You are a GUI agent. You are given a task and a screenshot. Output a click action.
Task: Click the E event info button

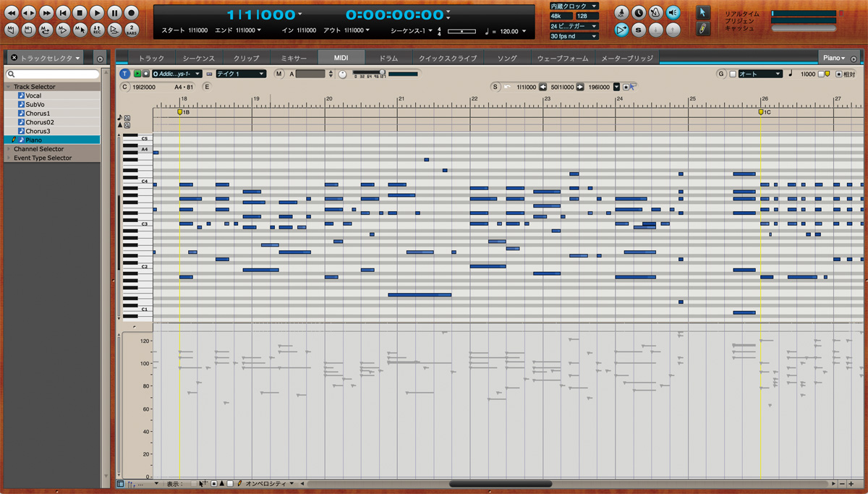click(x=207, y=87)
